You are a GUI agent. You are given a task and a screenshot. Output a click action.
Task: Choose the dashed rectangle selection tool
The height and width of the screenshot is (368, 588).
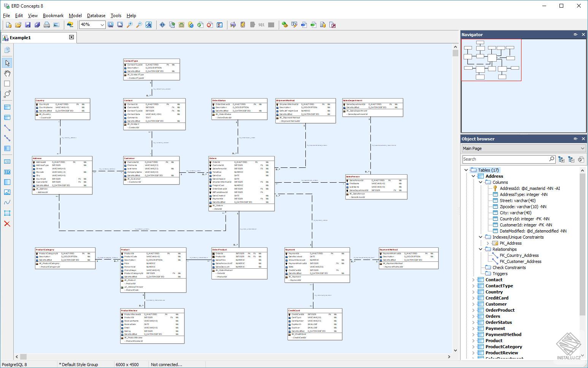coord(7,83)
